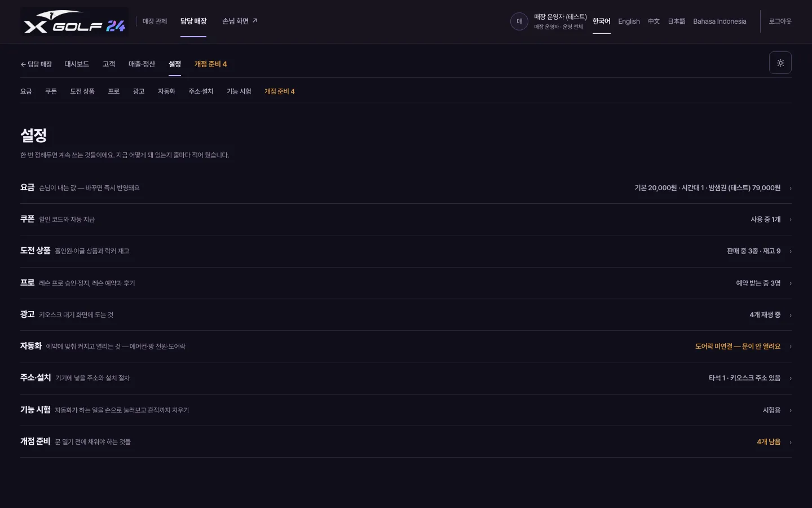
Task: Expand the 쿠폰 row chevron
Action: coord(791,220)
